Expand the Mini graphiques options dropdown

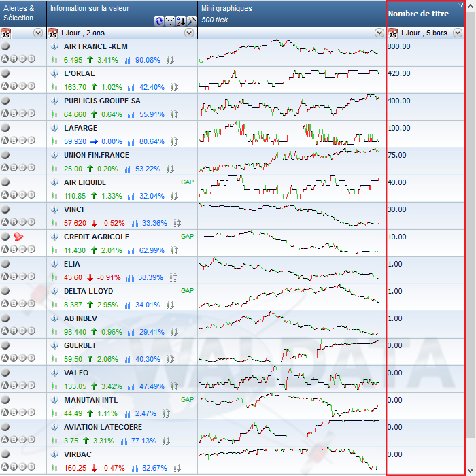(379, 33)
